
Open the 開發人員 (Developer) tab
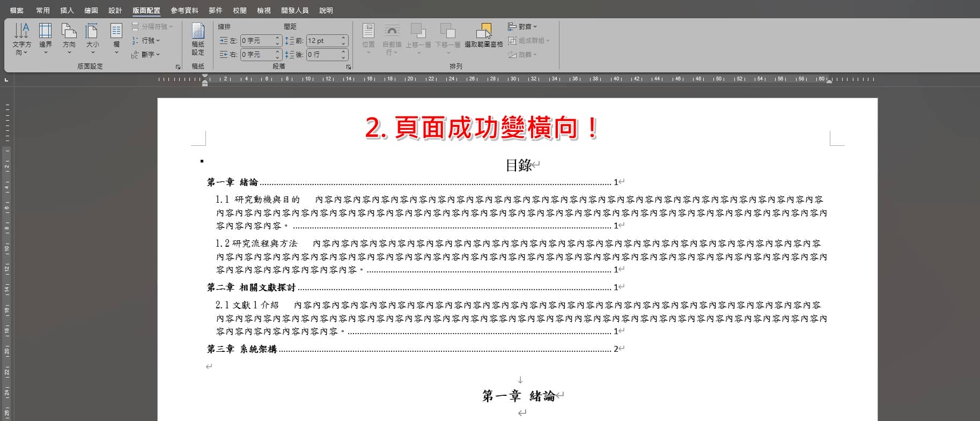295,10
